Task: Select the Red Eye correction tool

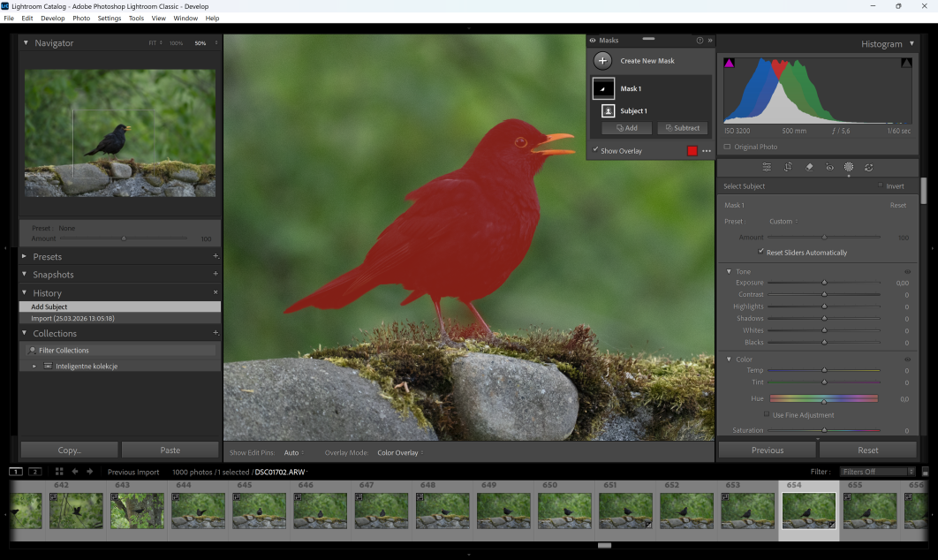Action: (829, 167)
